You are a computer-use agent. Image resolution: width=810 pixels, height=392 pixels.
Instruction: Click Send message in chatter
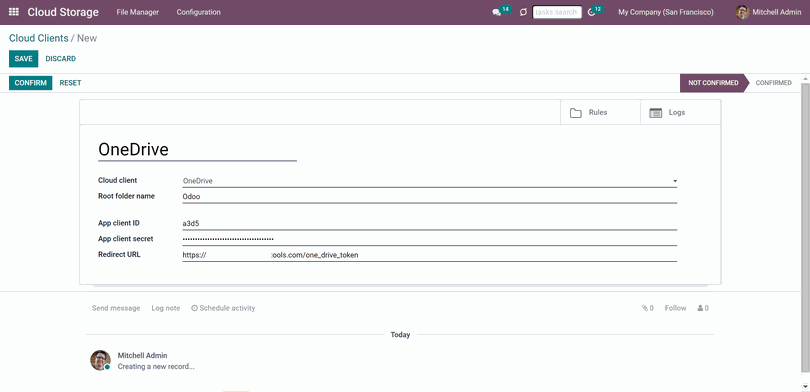(116, 308)
